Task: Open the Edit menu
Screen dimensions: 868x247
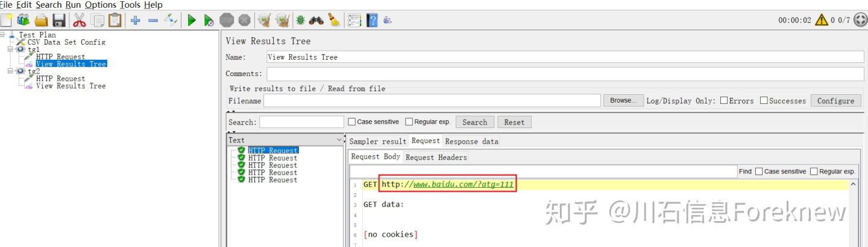Action: tap(24, 5)
